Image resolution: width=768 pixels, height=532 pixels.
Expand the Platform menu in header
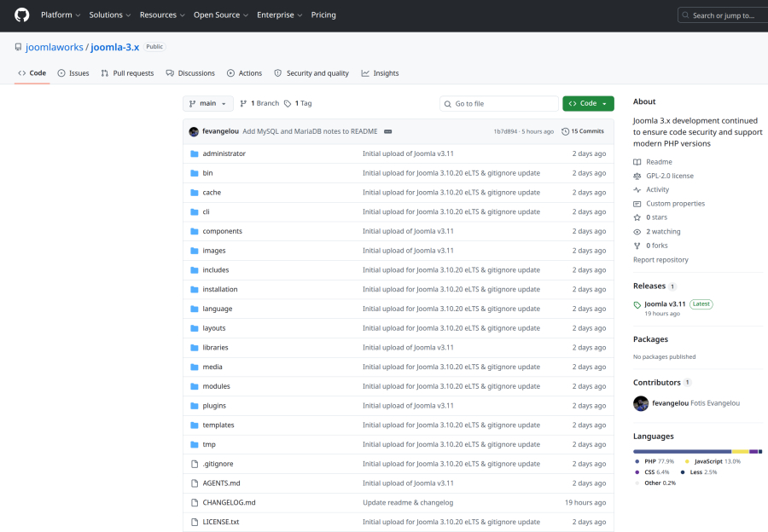tap(61, 15)
